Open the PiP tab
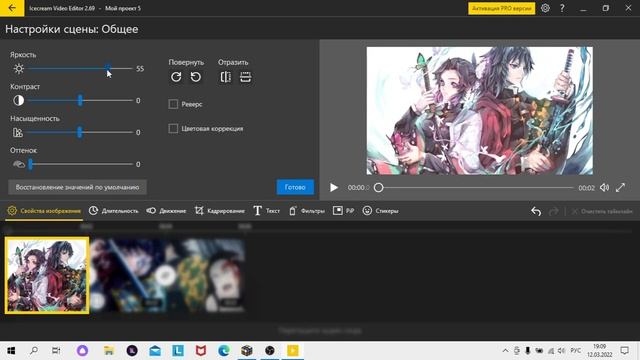This screenshot has width=640, height=360. [343, 211]
